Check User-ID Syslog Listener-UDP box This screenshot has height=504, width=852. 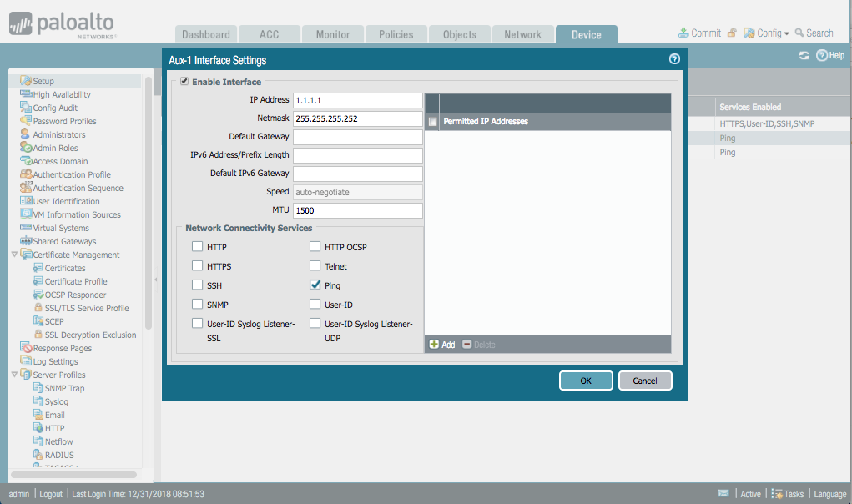[315, 323]
